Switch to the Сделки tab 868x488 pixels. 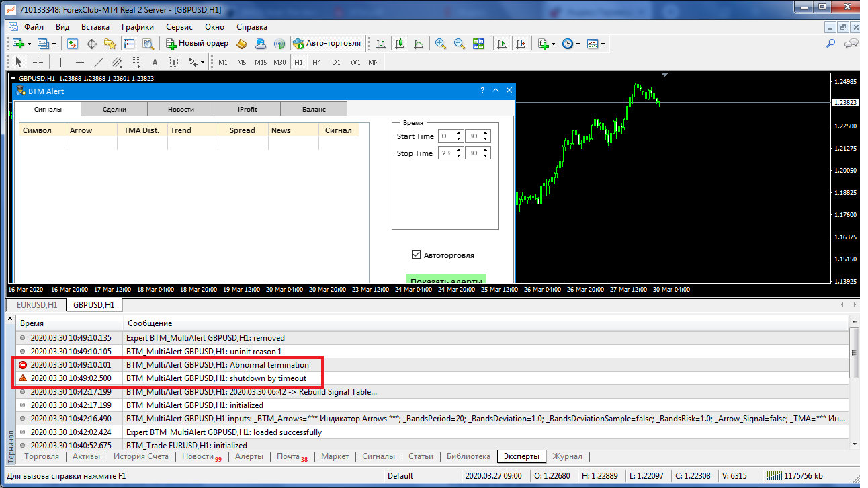click(114, 109)
